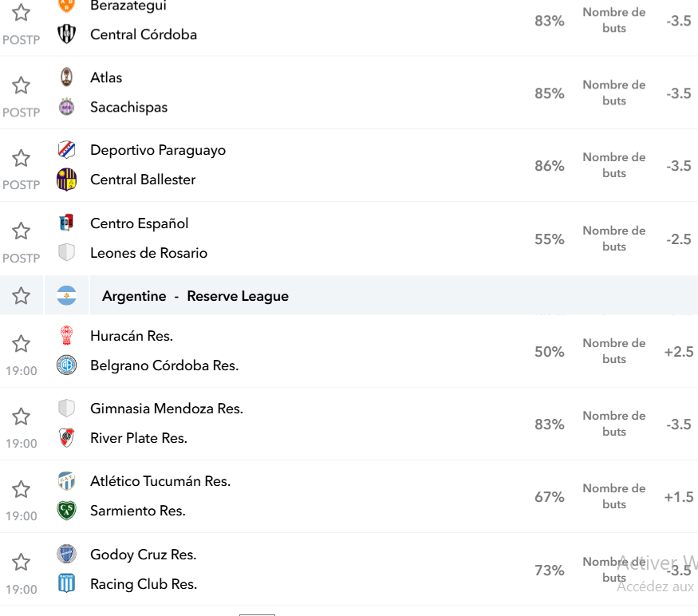Toggle favorite star for Deportivo Paraguayo match
The height and width of the screenshot is (616, 698).
(x=21, y=158)
